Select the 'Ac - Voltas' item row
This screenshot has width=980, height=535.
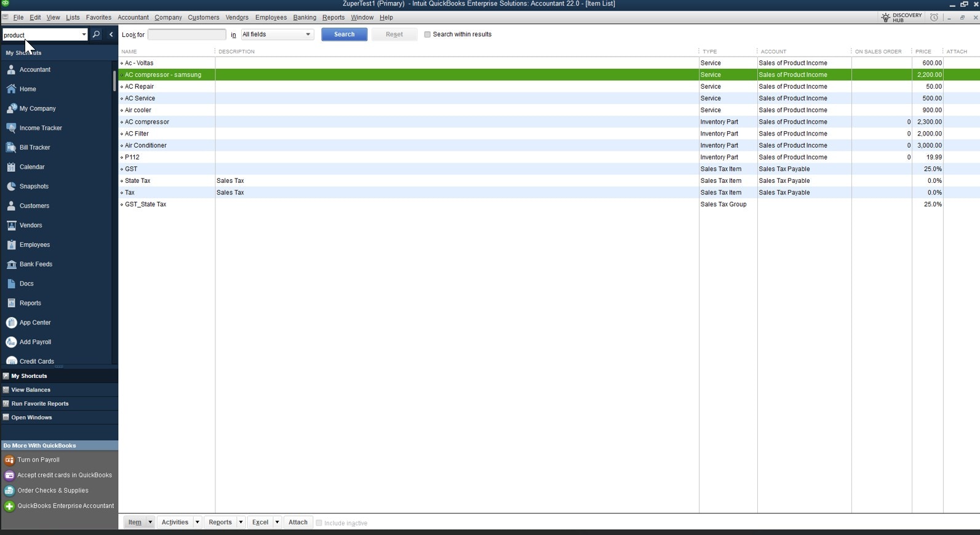549,63
